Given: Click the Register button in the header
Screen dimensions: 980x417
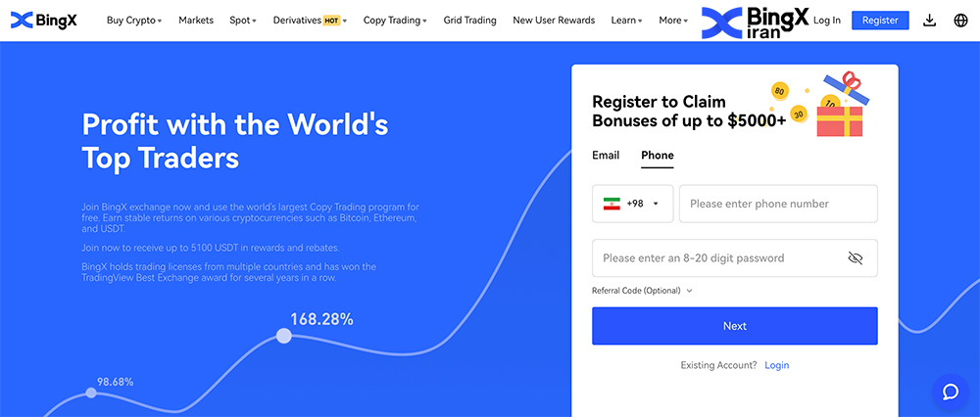Looking at the screenshot, I should 880,20.
